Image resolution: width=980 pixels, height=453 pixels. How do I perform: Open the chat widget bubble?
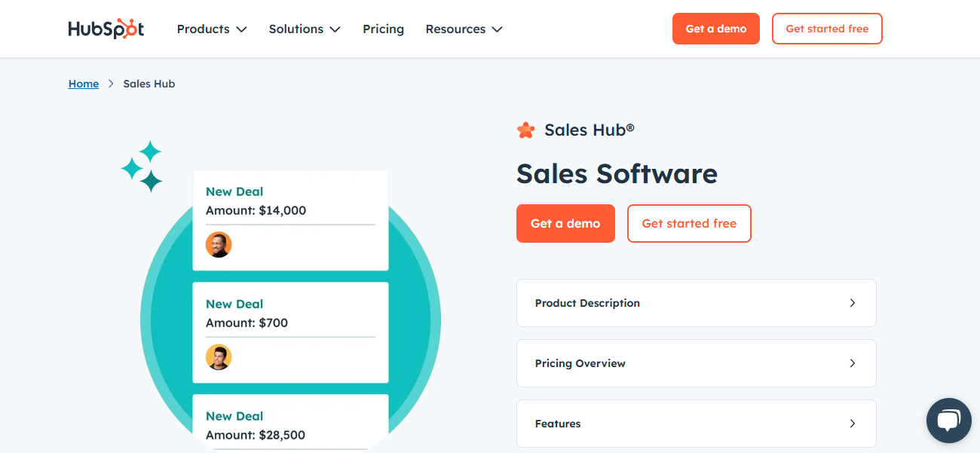[949, 421]
